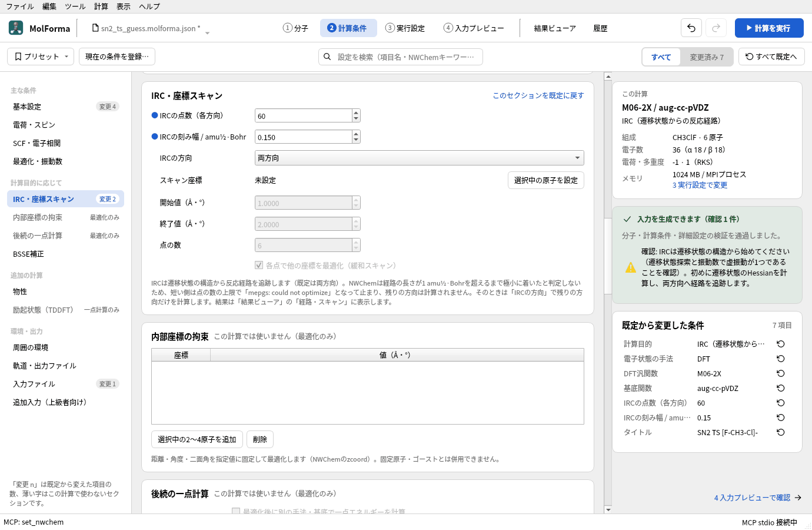
Task: Click 選択中の2〜4原子を追加 button
Action: pos(197,439)
